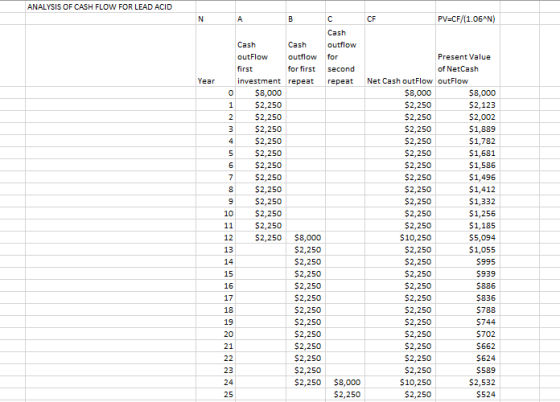This screenshot has height=402, width=560.
Task: Click the 'N' column header cell
Action: pos(215,19)
